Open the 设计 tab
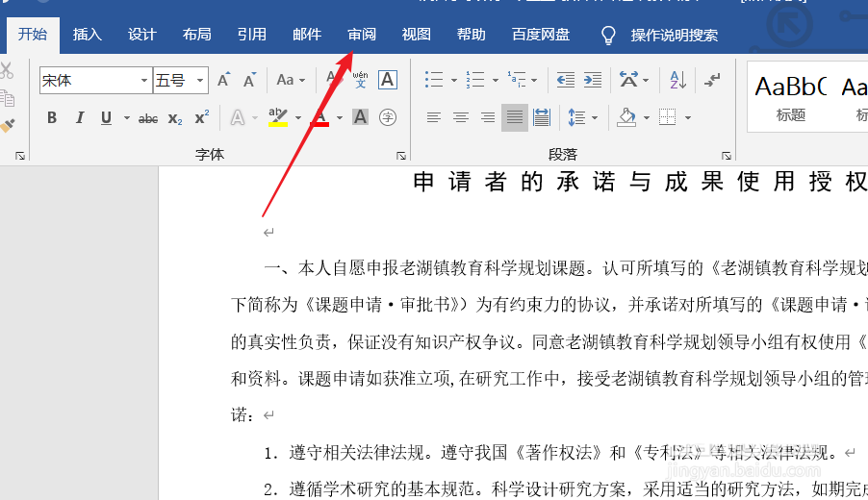This screenshot has width=868, height=500. [x=142, y=35]
